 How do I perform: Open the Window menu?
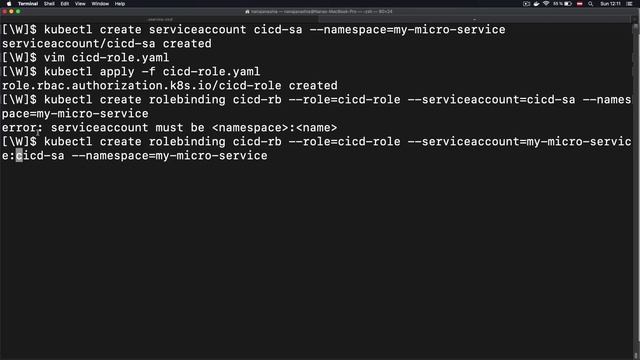click(x=100, y=4)
